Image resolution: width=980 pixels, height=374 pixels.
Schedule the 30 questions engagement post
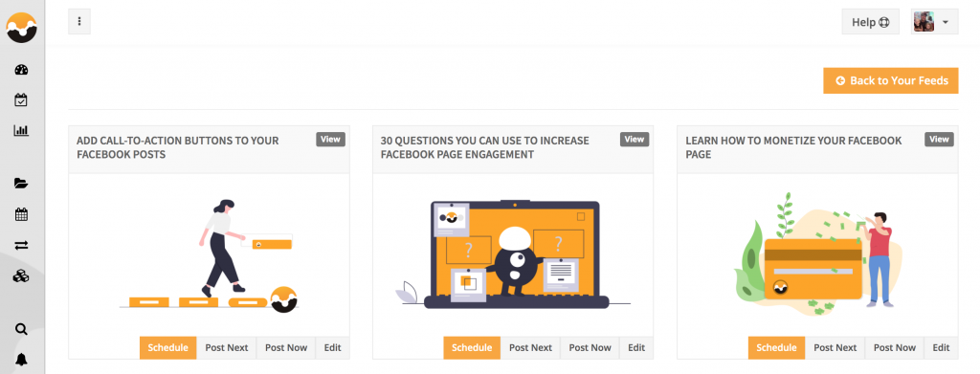(472, 348)
